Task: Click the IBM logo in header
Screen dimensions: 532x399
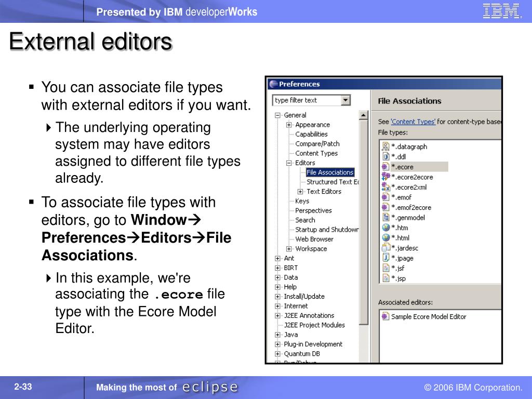Action: pyautogui.click(x=501, y=11)
